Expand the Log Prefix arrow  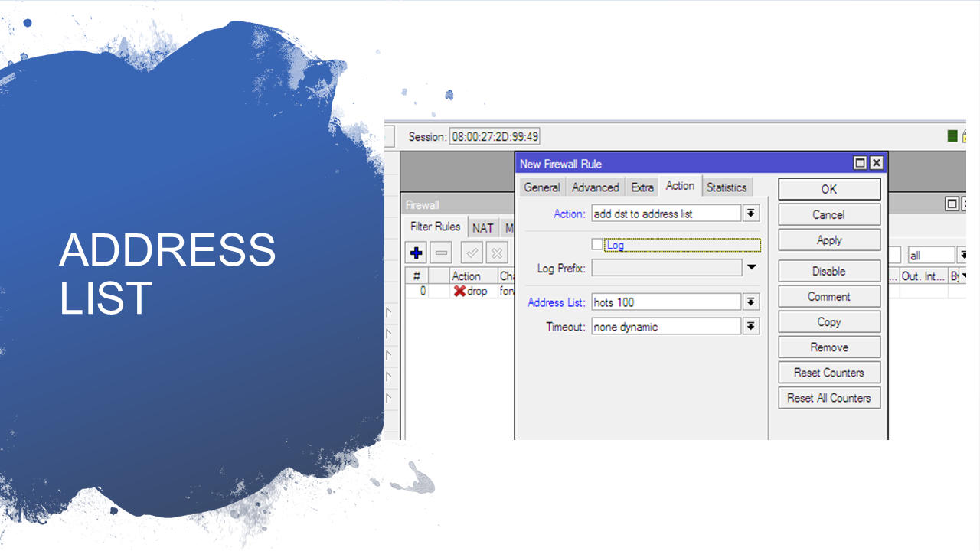(x=751, y=268)
